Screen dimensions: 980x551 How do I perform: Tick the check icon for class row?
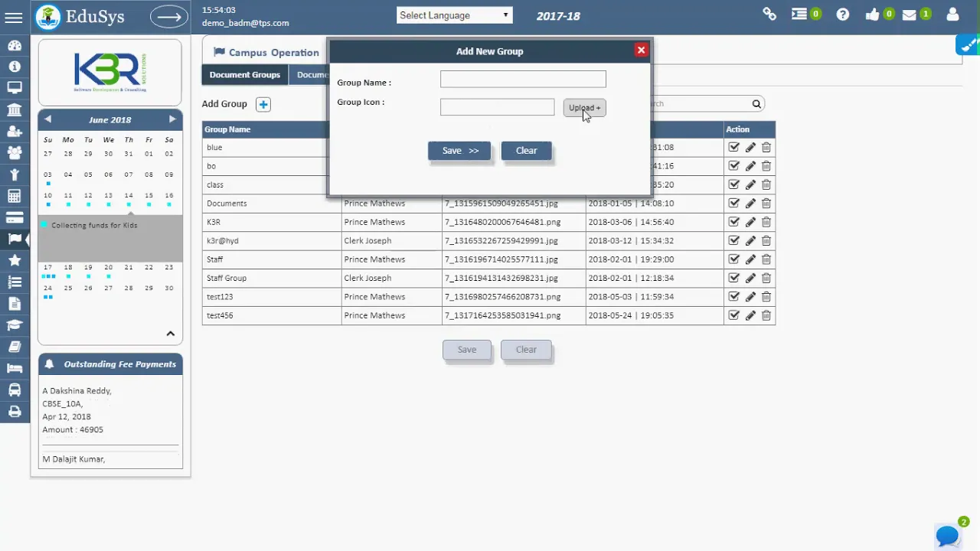click(733, 184)
